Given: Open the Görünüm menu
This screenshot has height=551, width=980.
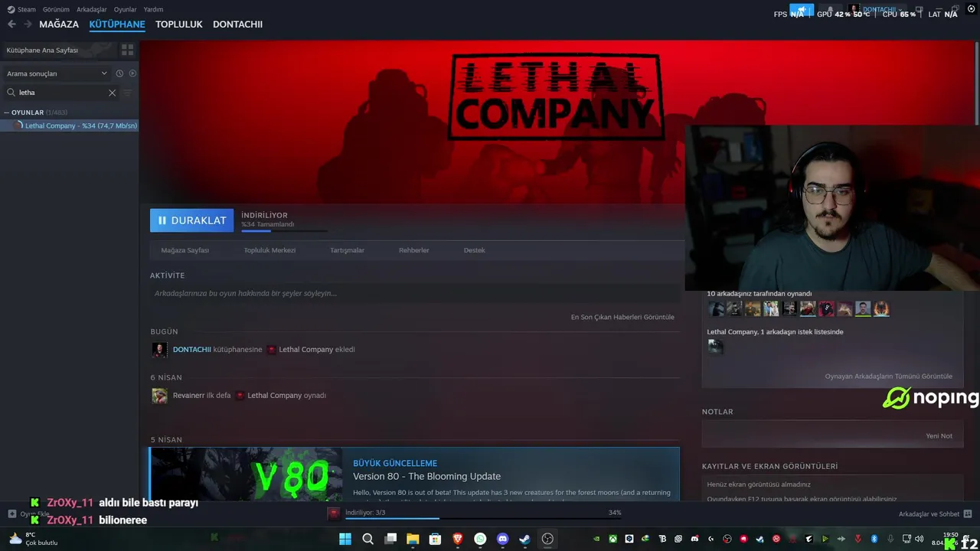Looking at the screenshot, I should 56,9.
